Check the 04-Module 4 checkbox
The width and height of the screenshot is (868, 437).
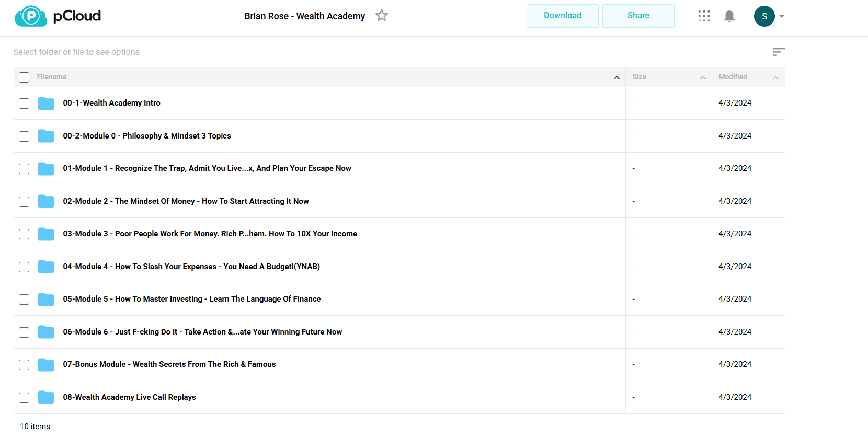pos(24,267)
